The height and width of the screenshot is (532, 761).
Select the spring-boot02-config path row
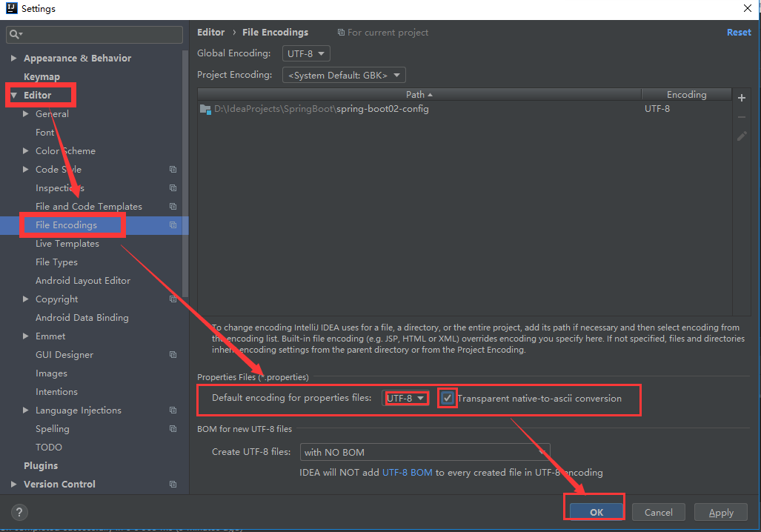[465, 109]
